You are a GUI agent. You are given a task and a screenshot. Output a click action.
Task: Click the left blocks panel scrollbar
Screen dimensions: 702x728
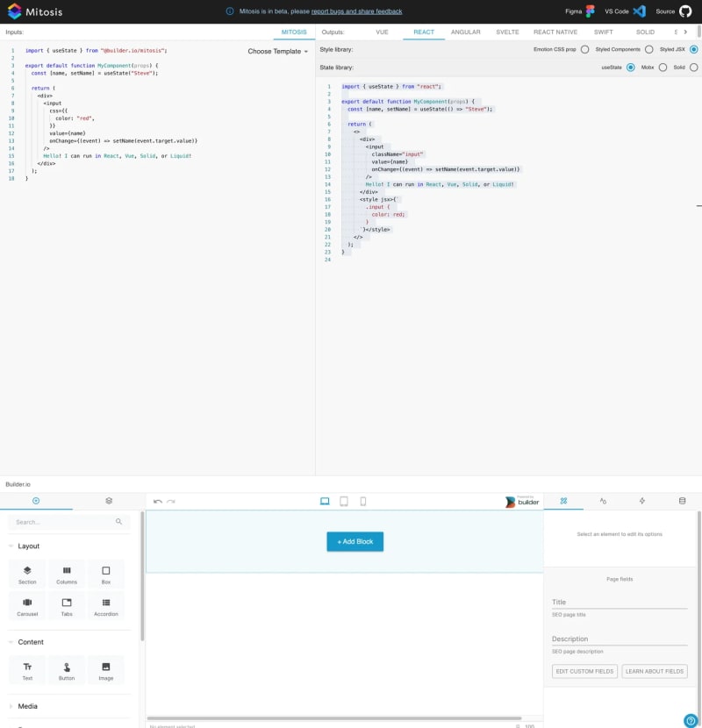click(x=142, y=576)
